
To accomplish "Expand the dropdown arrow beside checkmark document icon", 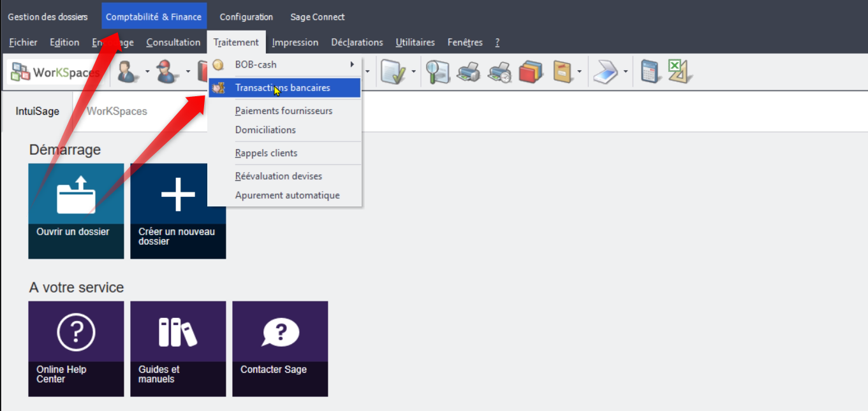I will click(x=414, y=71).
